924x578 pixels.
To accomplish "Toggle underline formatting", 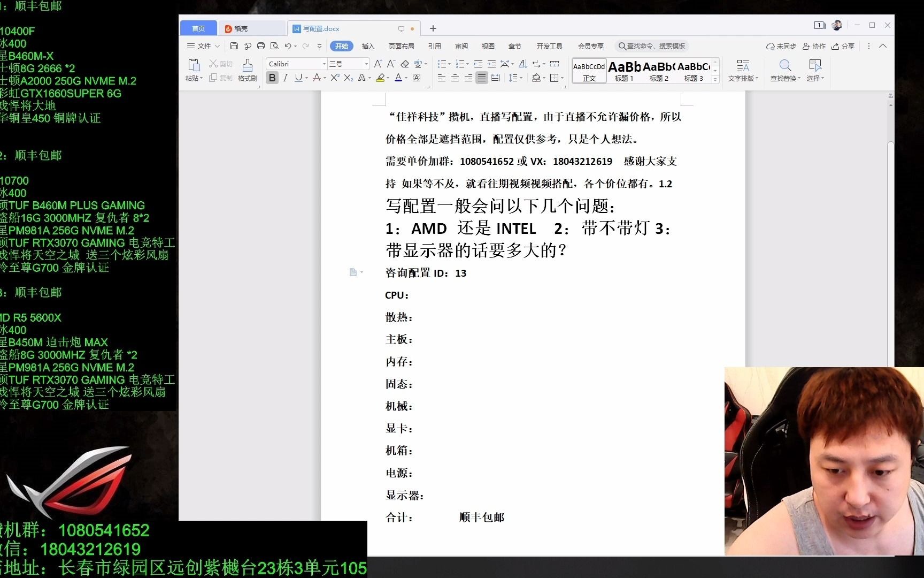I will pos(298,78).
